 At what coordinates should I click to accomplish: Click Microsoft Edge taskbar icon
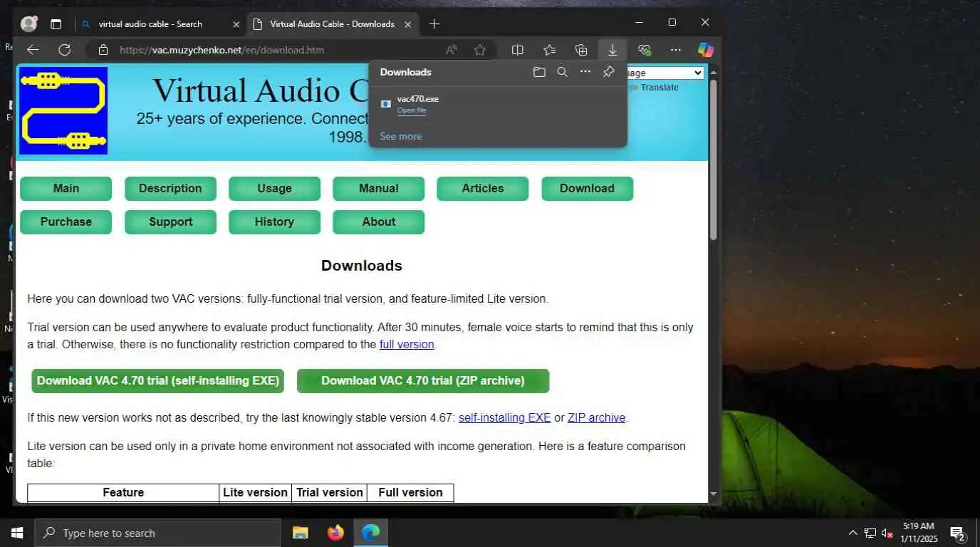370,533
